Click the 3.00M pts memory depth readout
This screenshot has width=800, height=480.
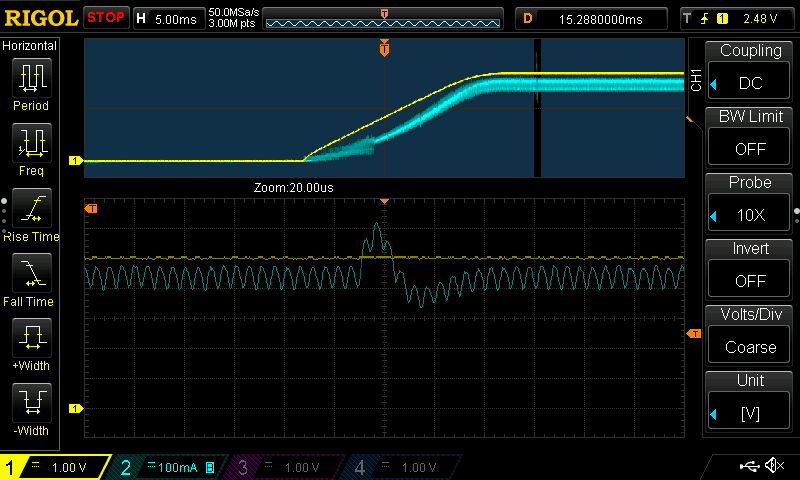click(232, 23)
